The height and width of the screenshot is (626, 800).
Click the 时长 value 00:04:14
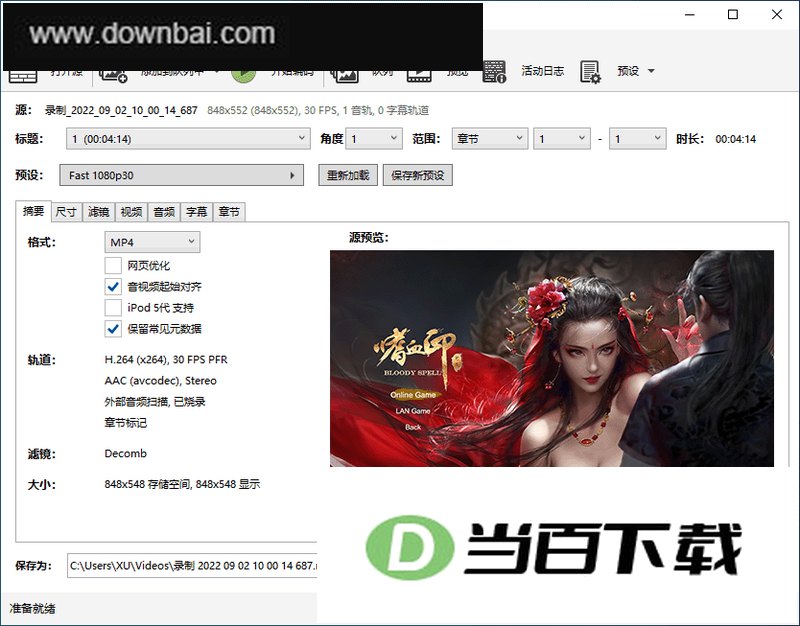tap(735, 139)
